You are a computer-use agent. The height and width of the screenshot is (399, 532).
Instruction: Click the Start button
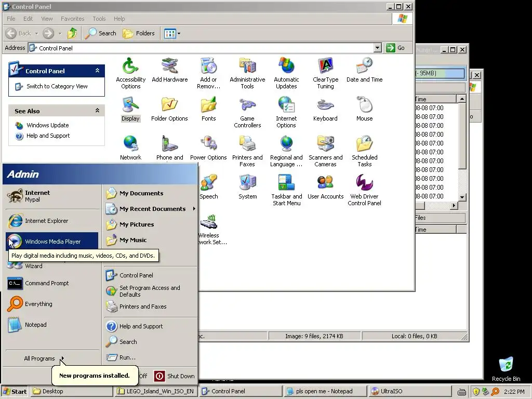click(15, 392)
